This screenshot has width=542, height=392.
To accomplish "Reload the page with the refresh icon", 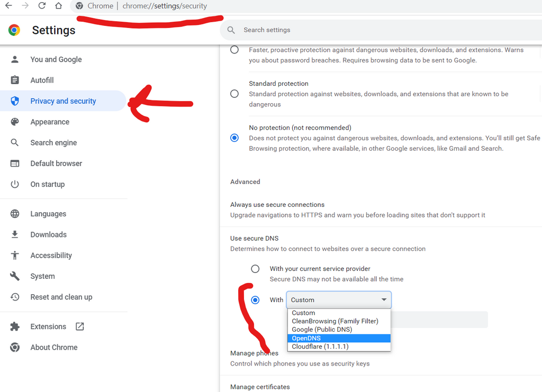I will [x=42, y=5].
